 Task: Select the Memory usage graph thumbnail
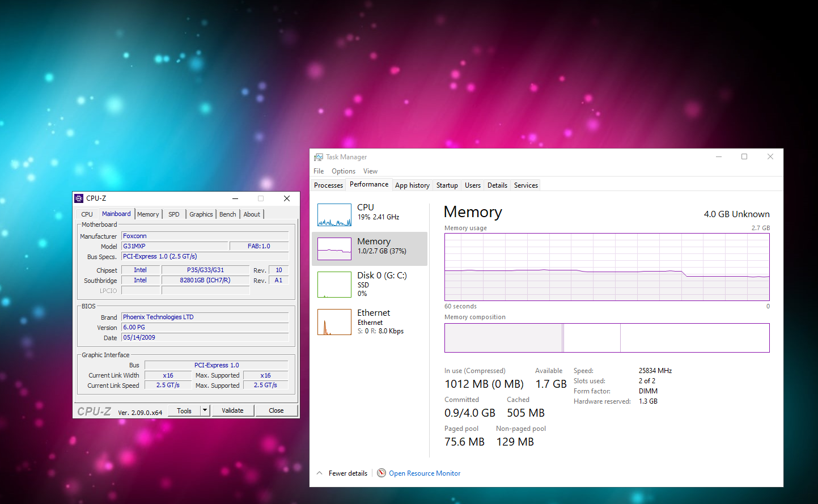[334, 249]
